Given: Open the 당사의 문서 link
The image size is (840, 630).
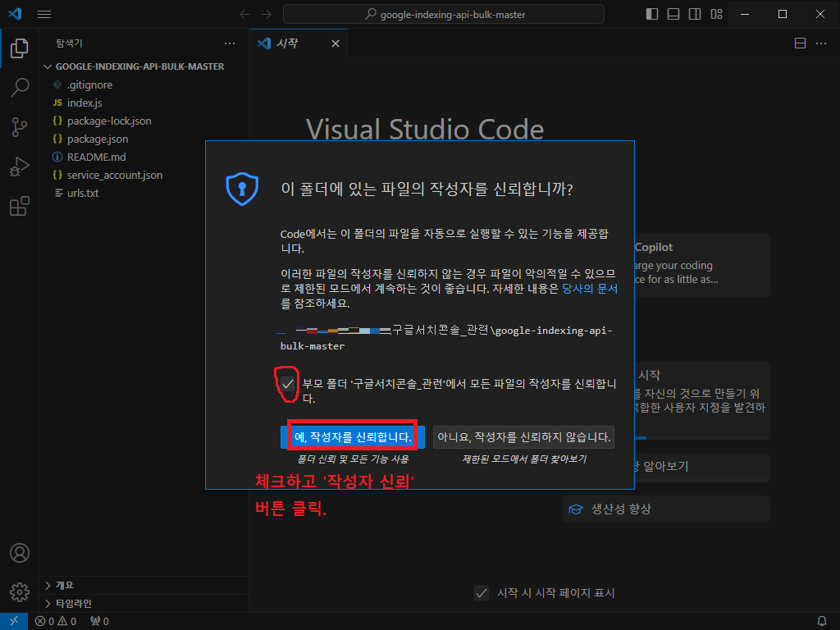Looking at the screenshot, I should [590, 289].
